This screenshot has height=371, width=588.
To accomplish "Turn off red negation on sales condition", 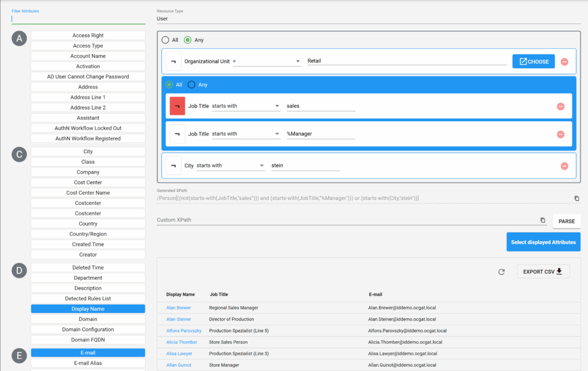I will (177, 106).
